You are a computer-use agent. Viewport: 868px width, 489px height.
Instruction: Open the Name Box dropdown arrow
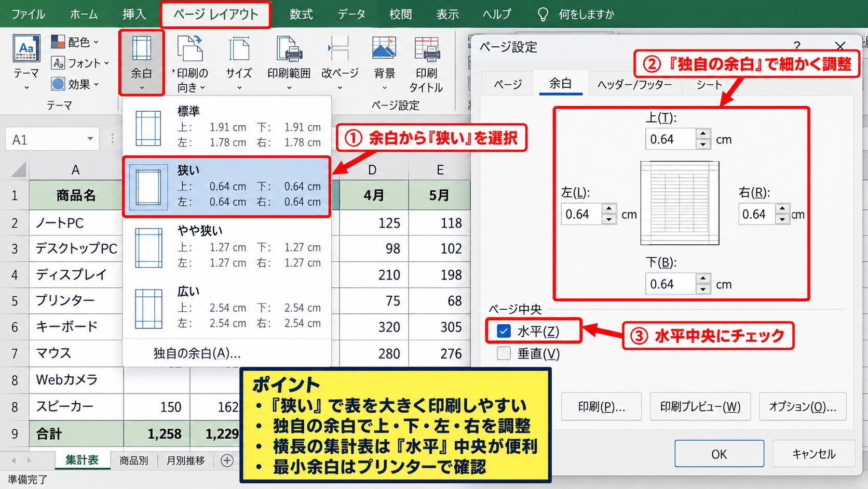click(x=90, y=139)
